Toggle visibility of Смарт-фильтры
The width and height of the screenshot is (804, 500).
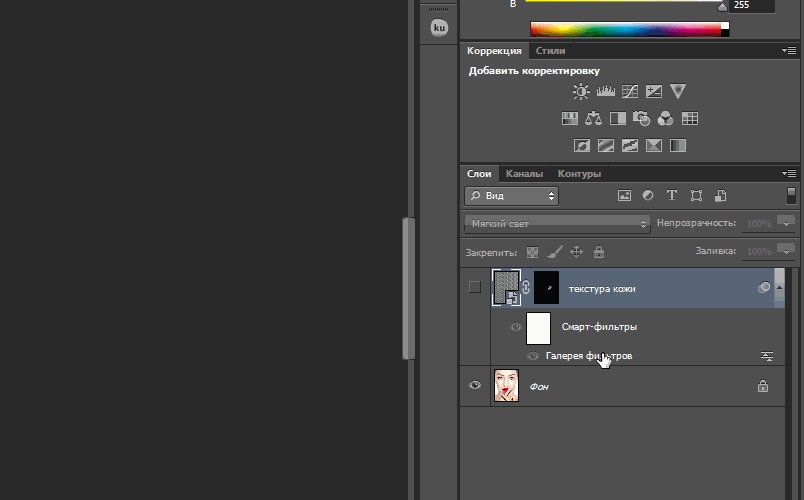[x=516, y=327]
